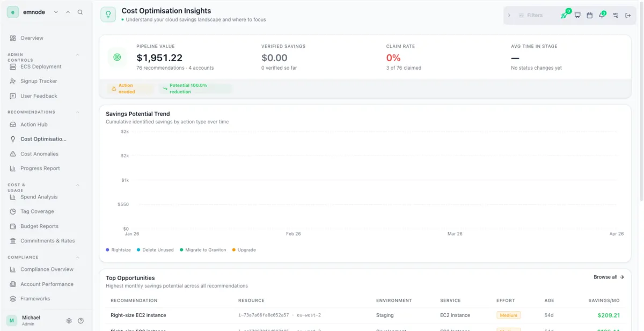Viewport: 644px width, 331px height.
Task: Collapse the Admin Controls section
Action: tap(77, 55)
